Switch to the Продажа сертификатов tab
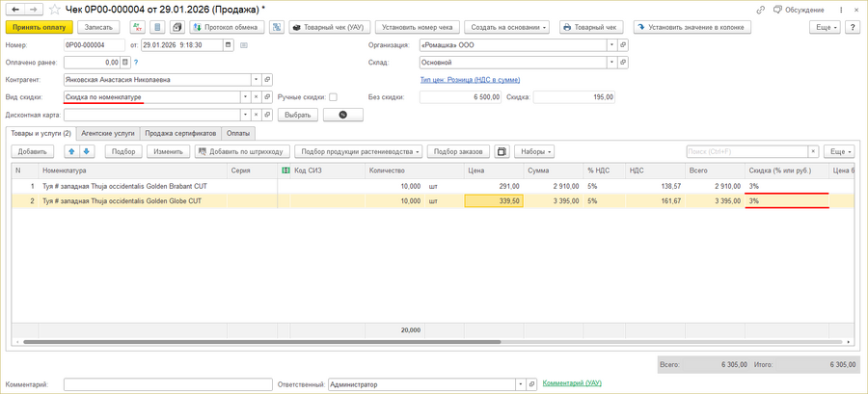868x394 pixels. pyautogui.click(x=180, y=133)
